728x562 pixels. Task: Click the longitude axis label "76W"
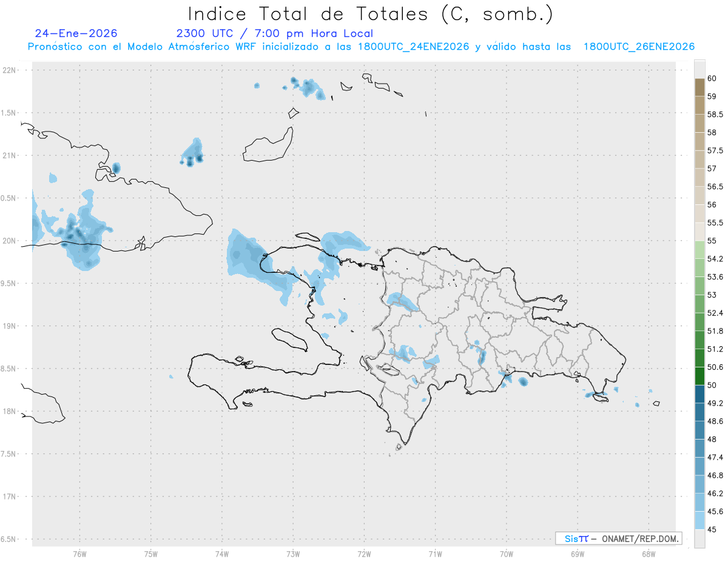79,554
